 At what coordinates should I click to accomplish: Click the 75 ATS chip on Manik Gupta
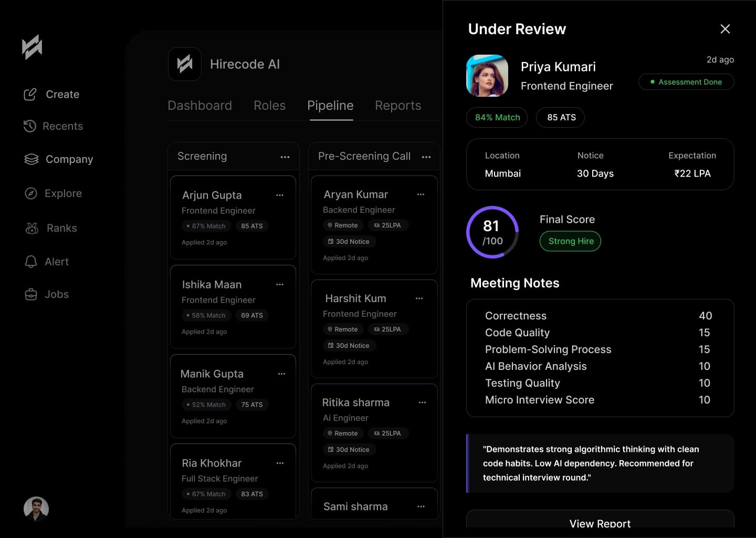coord(252,405)
